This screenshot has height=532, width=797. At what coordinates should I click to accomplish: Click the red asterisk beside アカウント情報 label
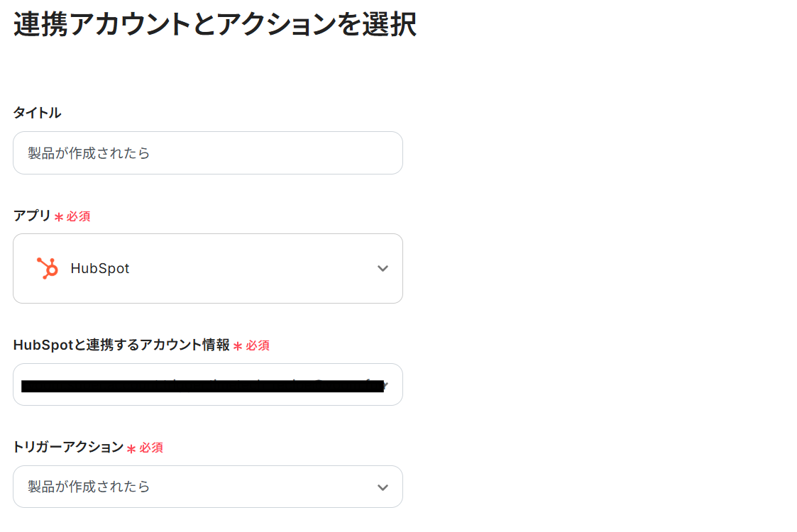pos(238,346)
